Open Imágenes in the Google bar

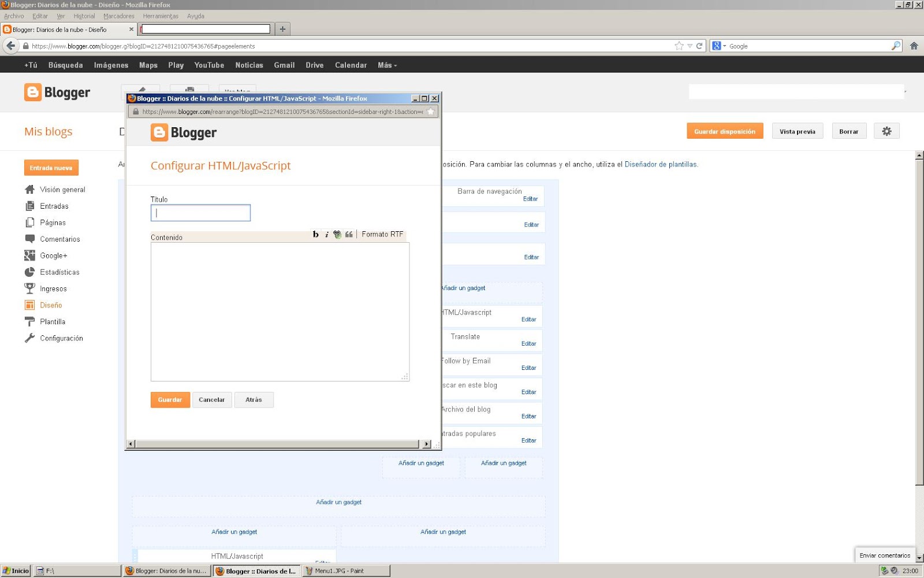click(x=111, y=65)
